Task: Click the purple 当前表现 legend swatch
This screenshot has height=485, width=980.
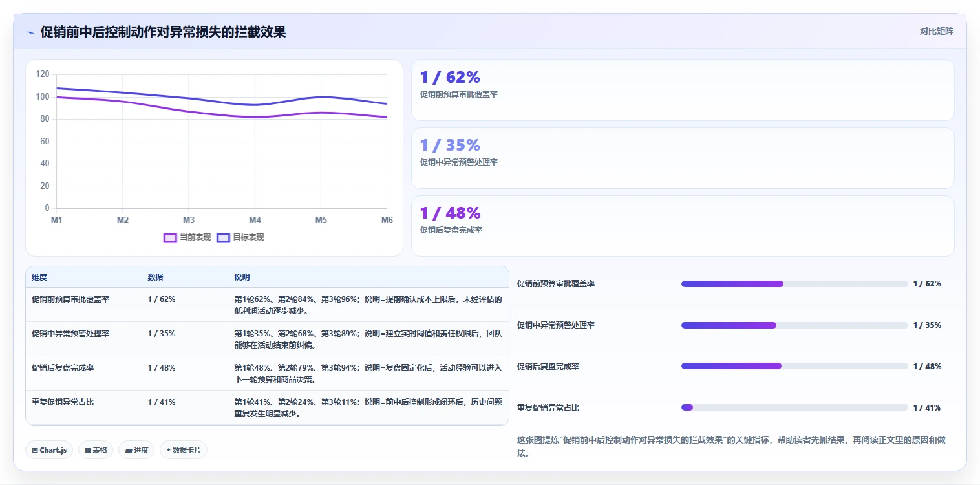Action: point(170,237)
